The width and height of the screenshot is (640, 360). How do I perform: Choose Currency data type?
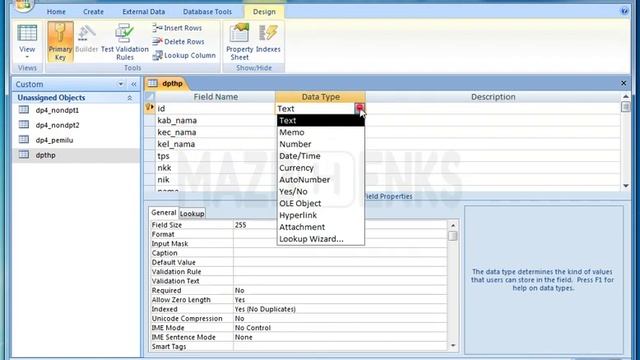[x=320, y=168]
